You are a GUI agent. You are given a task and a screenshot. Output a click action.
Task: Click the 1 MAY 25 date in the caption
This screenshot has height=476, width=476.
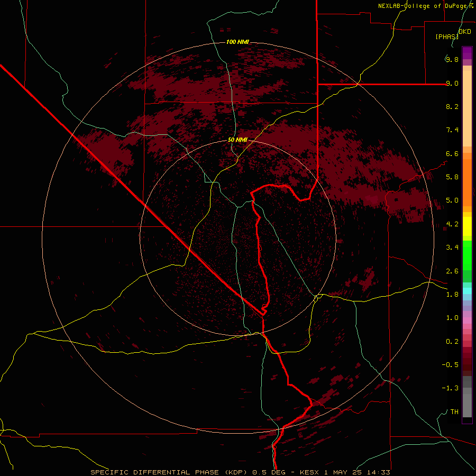click(x=343, y=472)
